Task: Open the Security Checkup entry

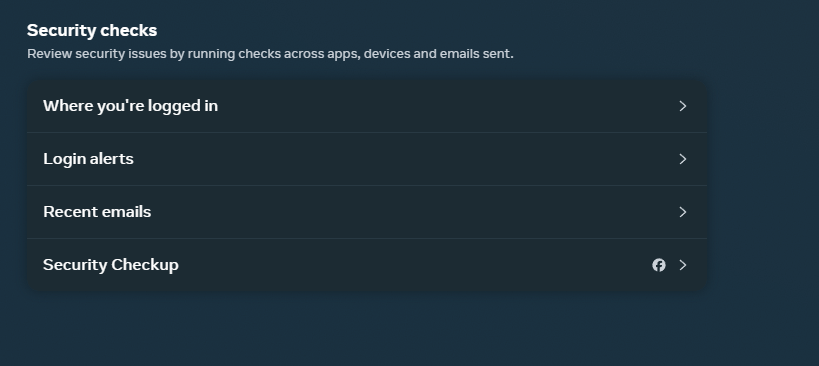Action: click(x=367, y=265)
